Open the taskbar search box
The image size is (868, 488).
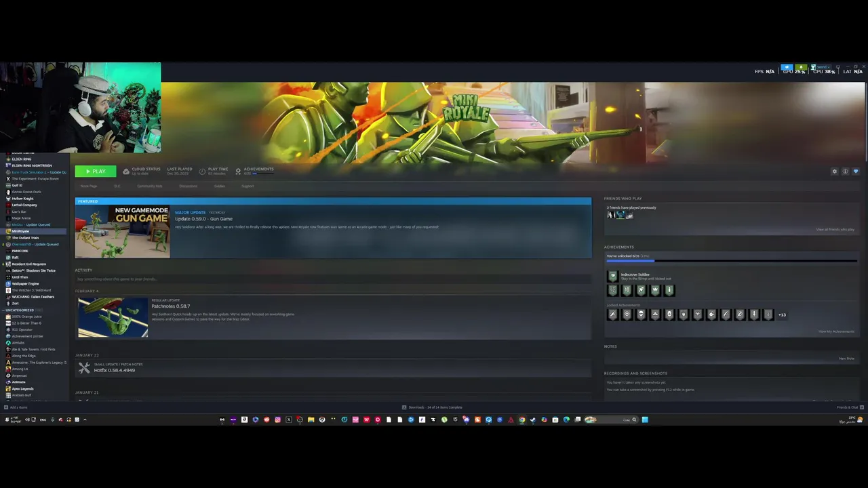[x=610, y=420]
